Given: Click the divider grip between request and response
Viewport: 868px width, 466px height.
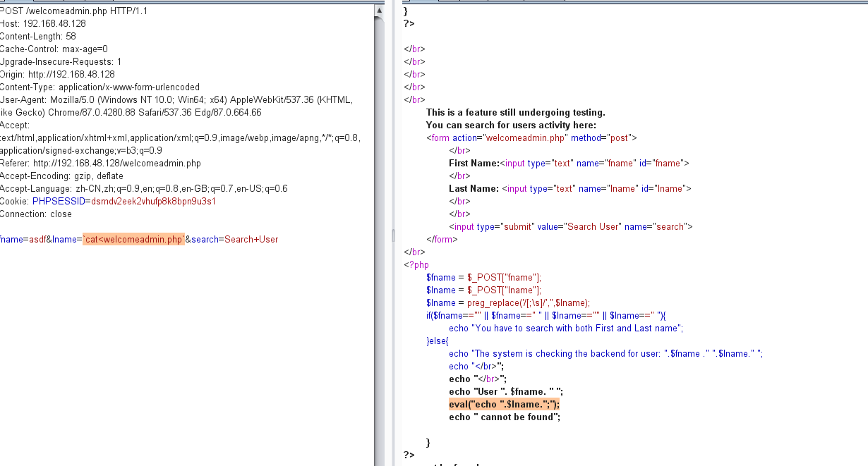Looking at the screenshot, I should coord(393,235).
